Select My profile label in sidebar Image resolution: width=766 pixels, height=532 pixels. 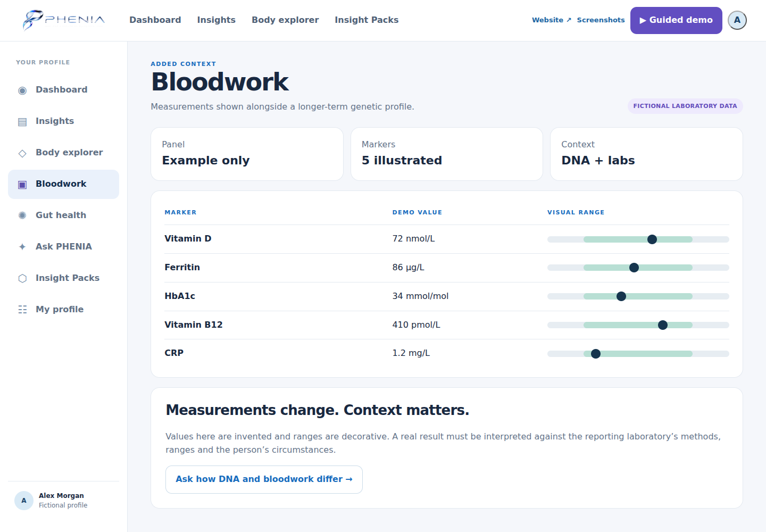(60, 309)
